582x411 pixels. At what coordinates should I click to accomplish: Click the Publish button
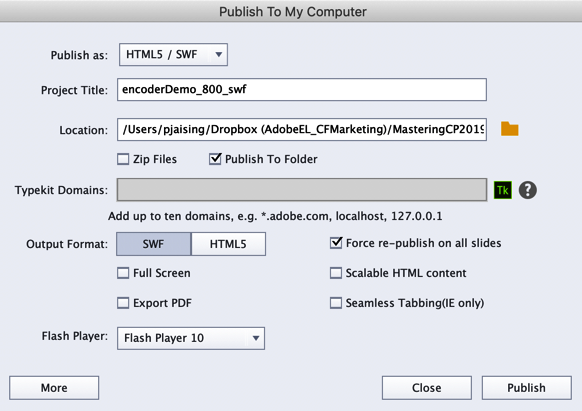527,388
